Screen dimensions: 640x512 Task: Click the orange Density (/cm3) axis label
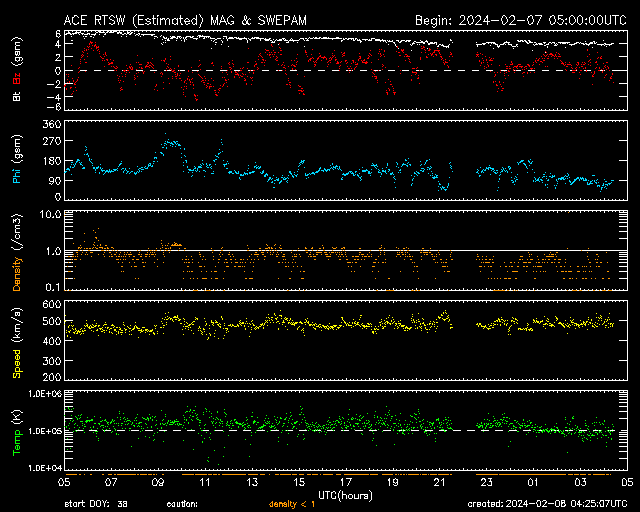click(16, 250)
